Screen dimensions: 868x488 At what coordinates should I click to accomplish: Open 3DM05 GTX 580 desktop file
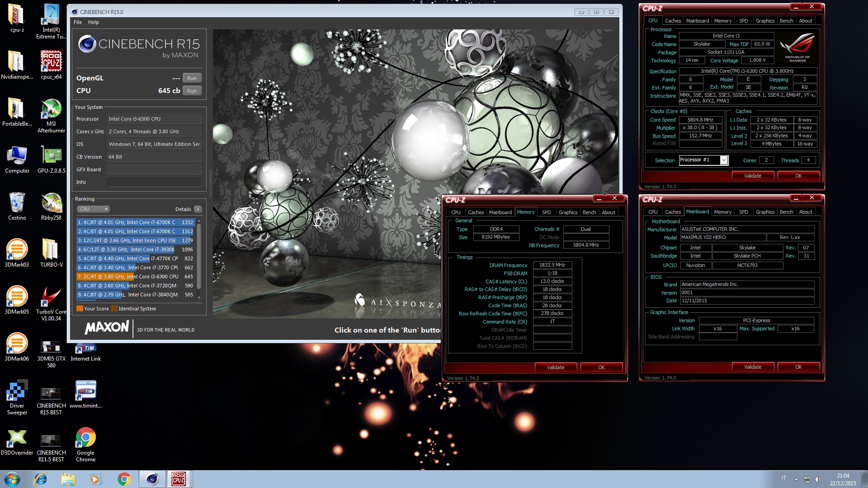[51, 354]
